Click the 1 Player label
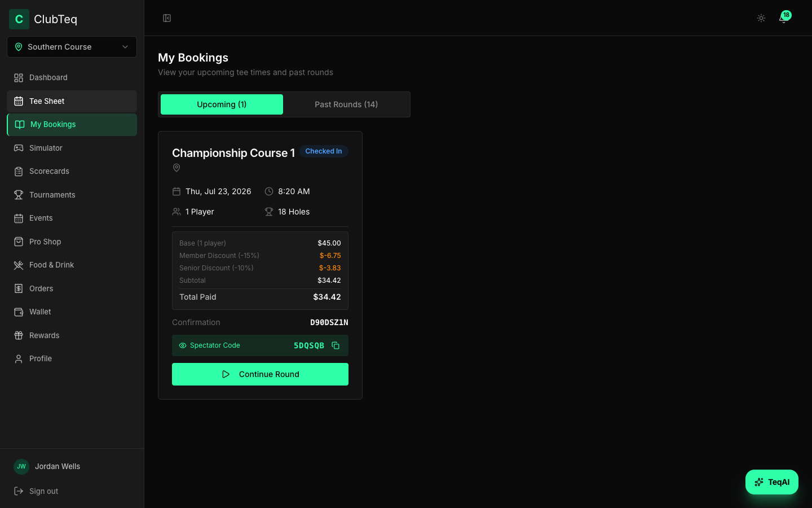The width and height of the screenshot is (812, 508). click(200, 212)
